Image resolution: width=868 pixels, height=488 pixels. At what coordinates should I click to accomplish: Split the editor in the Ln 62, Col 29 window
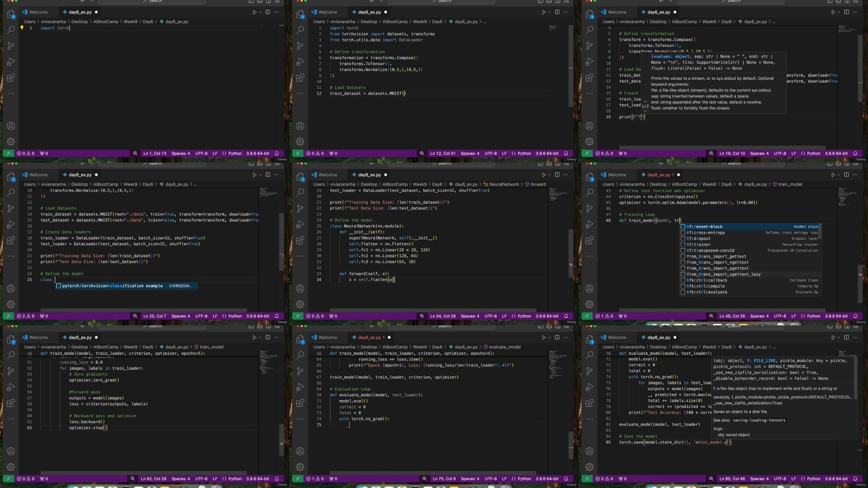[x=268, y=337]
